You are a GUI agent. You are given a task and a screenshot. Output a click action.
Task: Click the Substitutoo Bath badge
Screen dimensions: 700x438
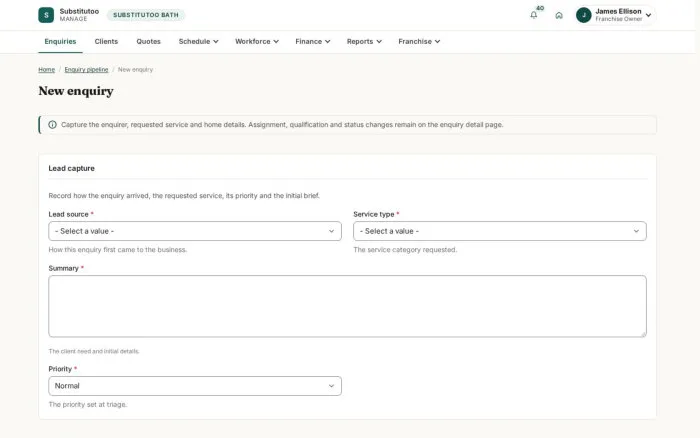point(146,15)
